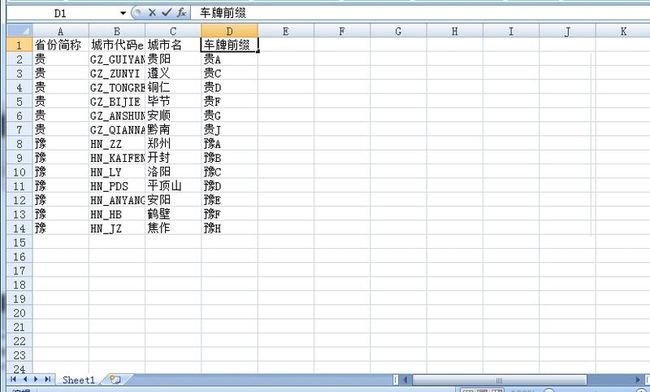
Task: Select column C header
Action: click(173, 31)
